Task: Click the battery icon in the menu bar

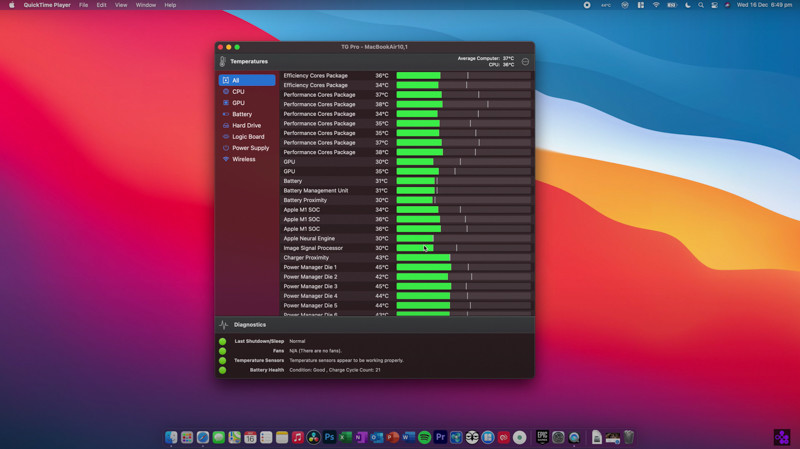Action: coord(672,5)
